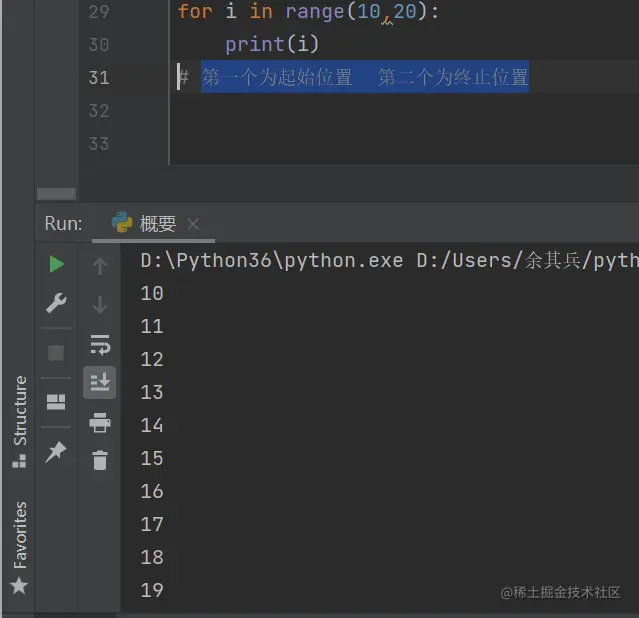Click the Favorites star icon
This screenshot has height=618, width=639.
coord(19,586)
